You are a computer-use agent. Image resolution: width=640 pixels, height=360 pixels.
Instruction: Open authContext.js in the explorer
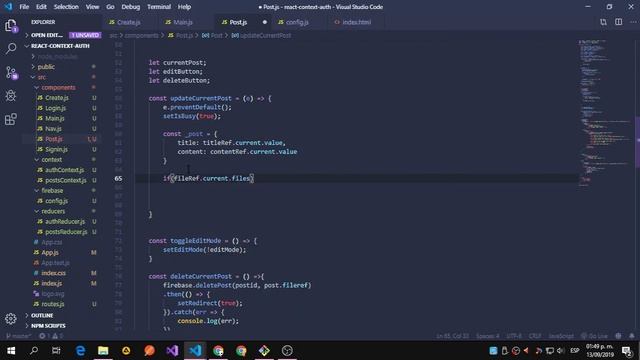pos(64,170)
